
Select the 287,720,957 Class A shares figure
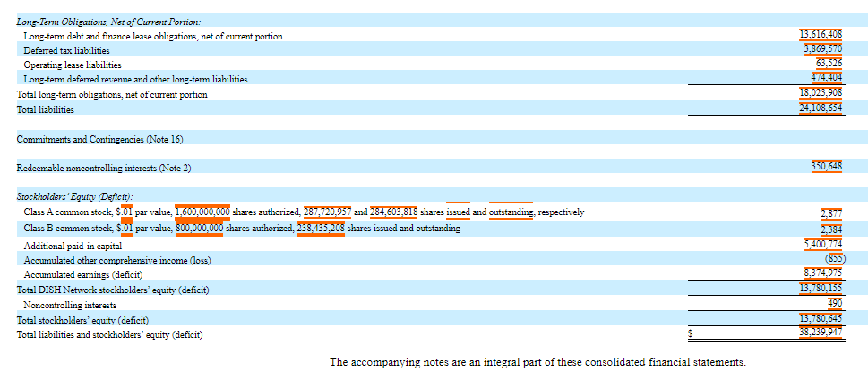click(328, 212)
